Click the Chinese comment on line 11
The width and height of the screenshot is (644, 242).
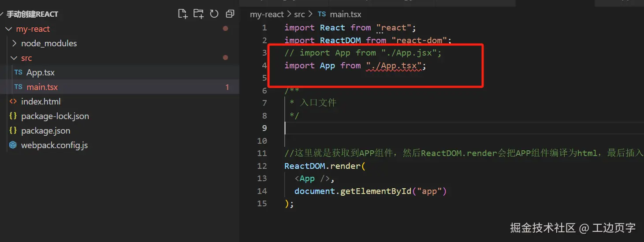(464, 153)
